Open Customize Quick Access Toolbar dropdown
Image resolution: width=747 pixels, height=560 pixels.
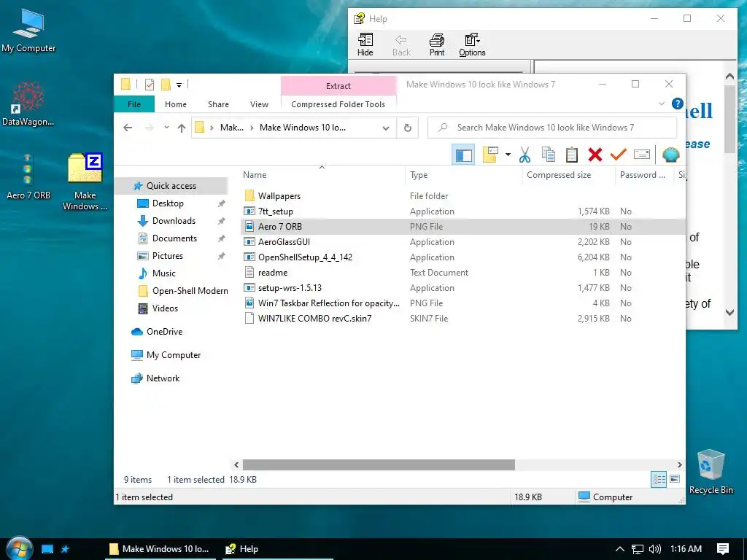179,85
